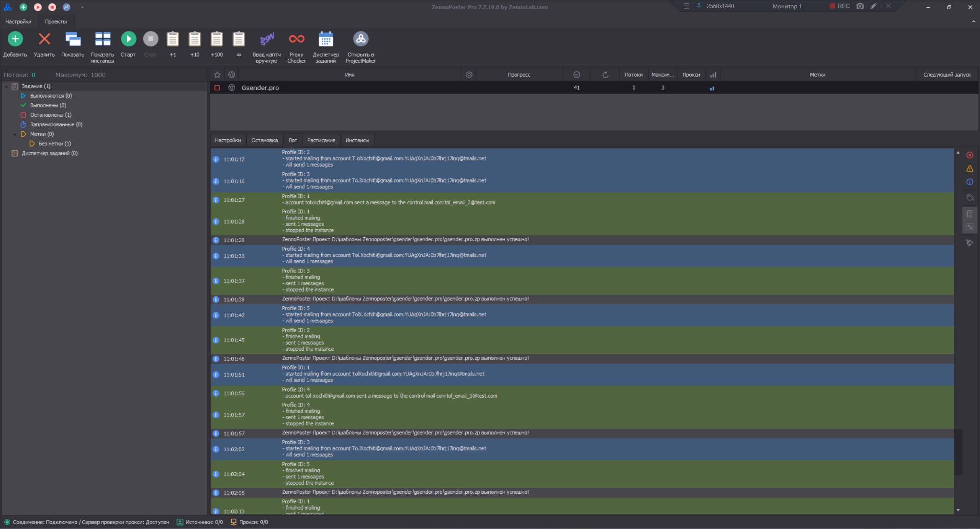Screen dimensions: 980x529
Task: Open quick-access toolbar dropdown arrow
Action: tap(82, 7)
